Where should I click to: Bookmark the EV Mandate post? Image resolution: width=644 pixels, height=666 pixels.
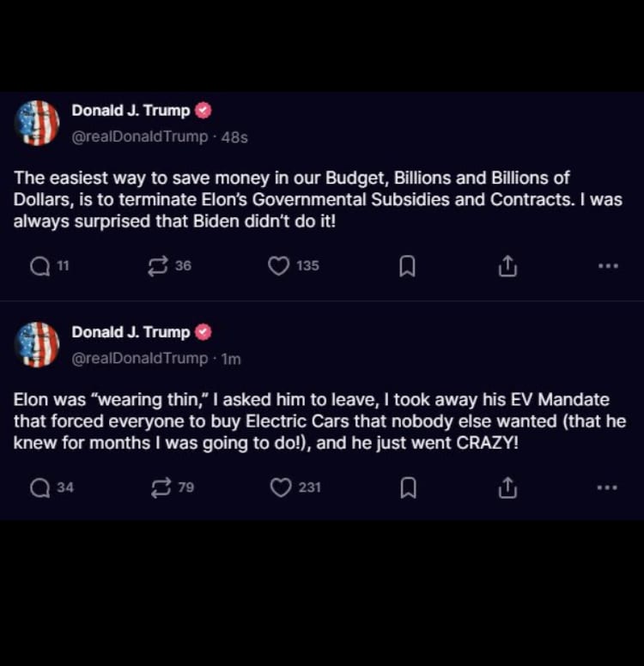[x=408, y=488]
